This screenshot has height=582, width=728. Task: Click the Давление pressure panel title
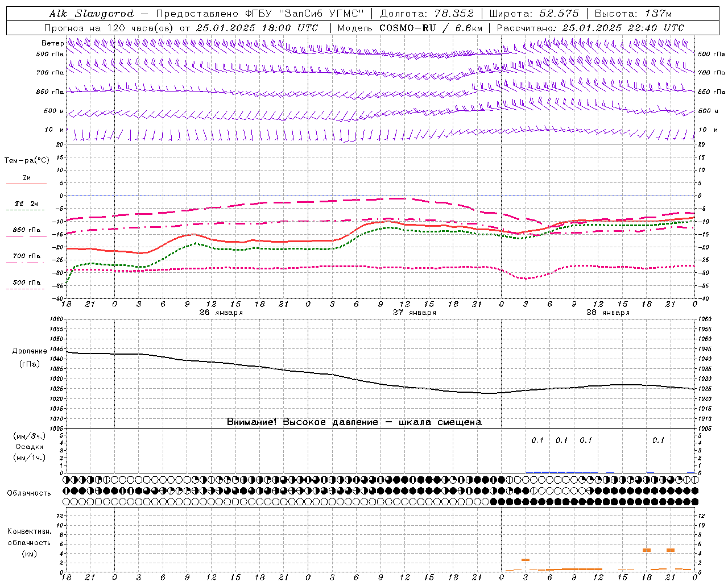[30, 351]
